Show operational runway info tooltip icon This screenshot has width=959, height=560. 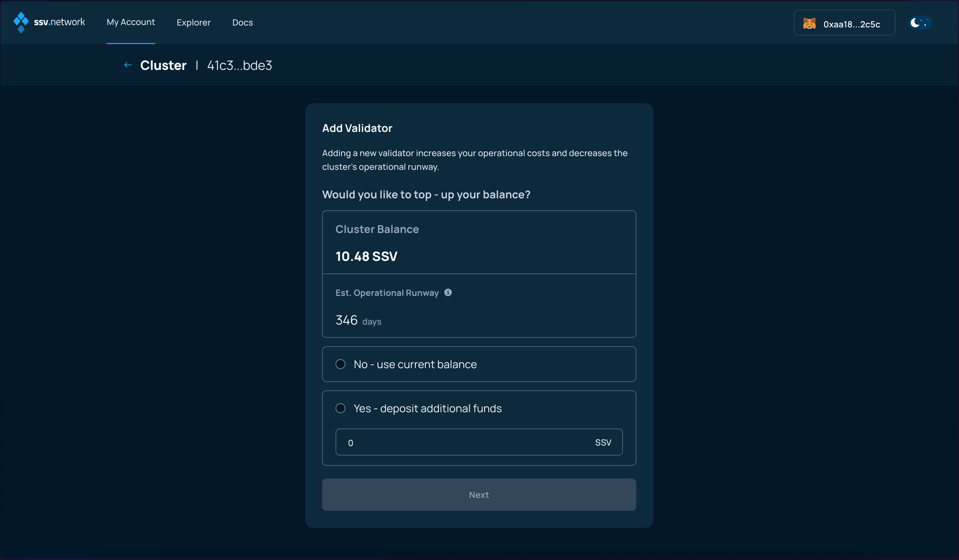[448, 292]
